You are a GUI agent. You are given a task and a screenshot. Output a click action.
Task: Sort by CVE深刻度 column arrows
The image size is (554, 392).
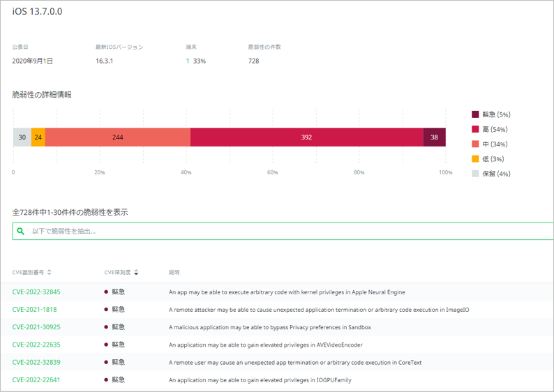(136, 272)
